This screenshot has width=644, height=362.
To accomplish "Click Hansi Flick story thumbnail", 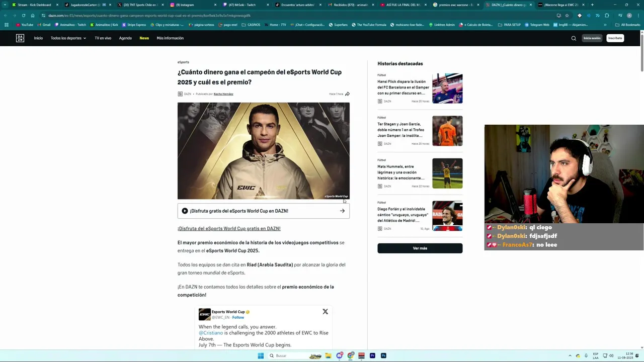I will click(447, 88).
